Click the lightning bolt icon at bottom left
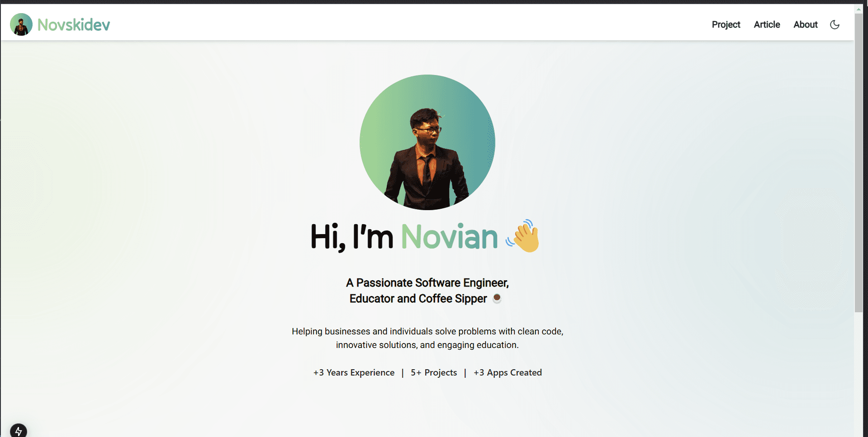868x437 pixels. [x=19, y=430]
